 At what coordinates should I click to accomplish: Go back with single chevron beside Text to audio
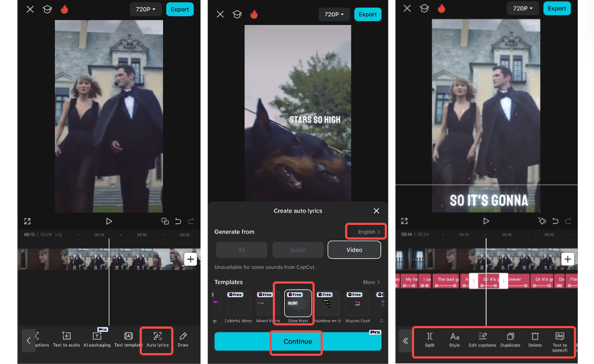click(x=28, y=341)
